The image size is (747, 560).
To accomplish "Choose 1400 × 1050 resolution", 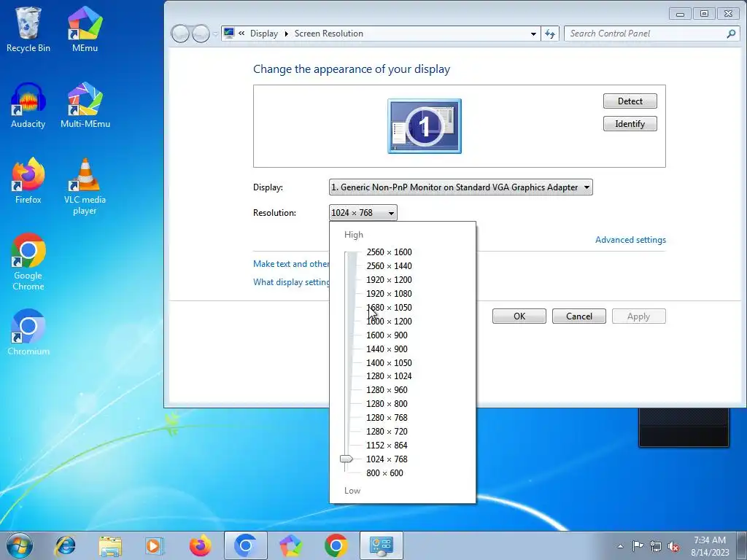I will 389,362.
